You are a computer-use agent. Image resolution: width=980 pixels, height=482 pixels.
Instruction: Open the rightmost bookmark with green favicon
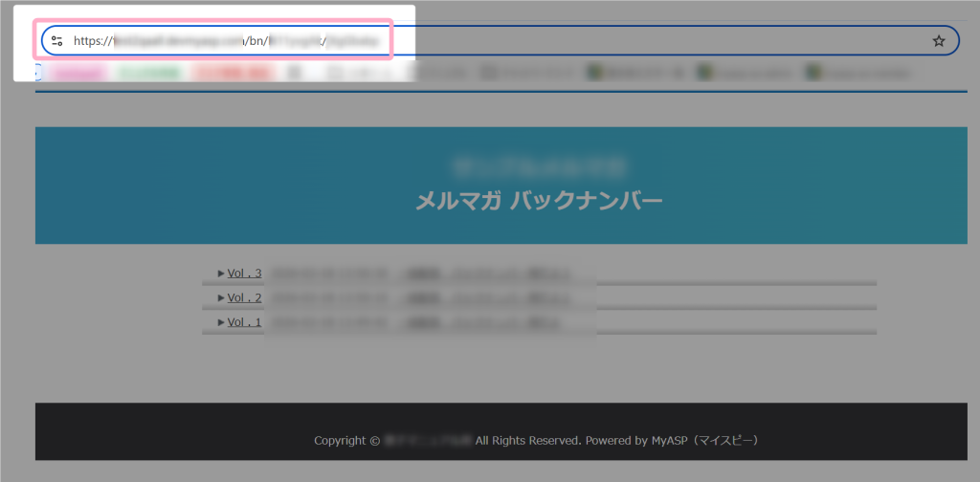[x=857, y=72]
